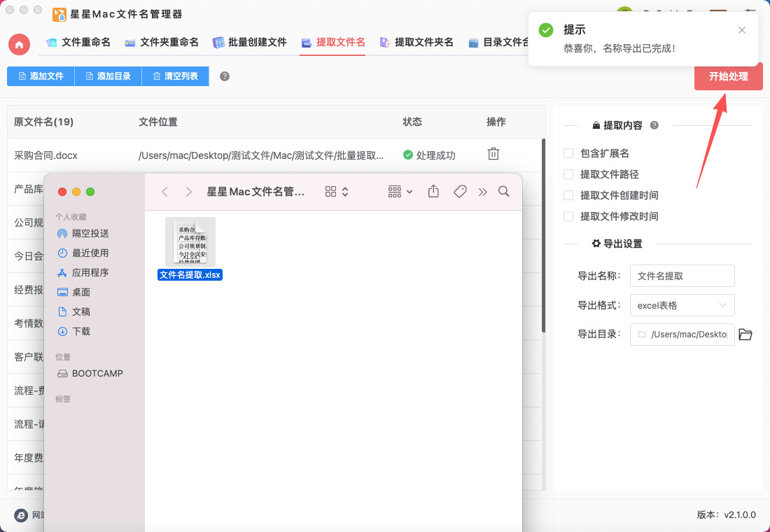Open 文稿 in Finder sidebar
The width and height of the screenshot is (770, 532).
[x=74, y=312]
